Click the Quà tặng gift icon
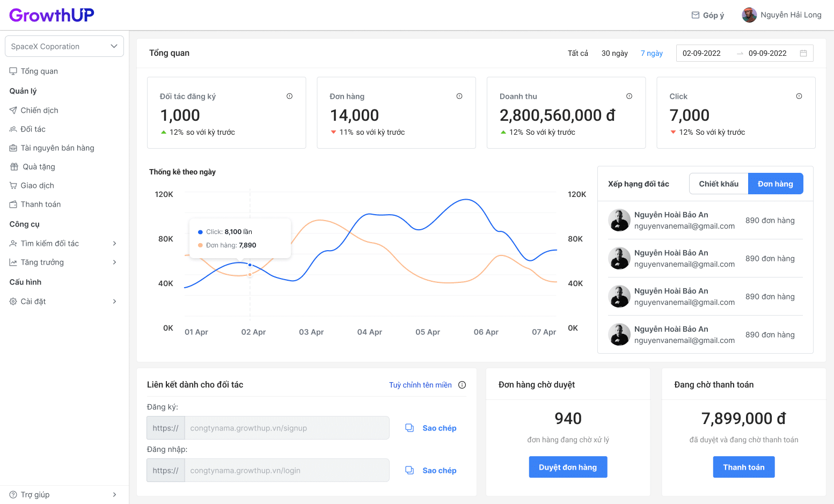This screenshot has width=834, height=504. [14, 167]
